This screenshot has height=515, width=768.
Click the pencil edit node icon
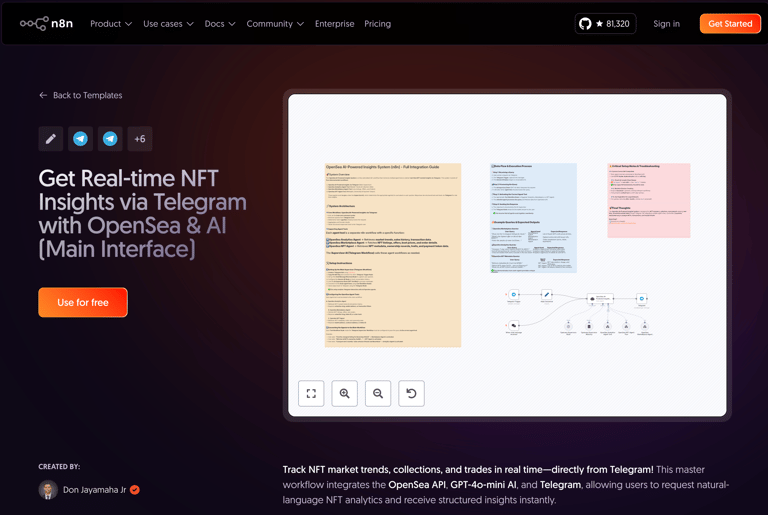click(x=50, y=139)
